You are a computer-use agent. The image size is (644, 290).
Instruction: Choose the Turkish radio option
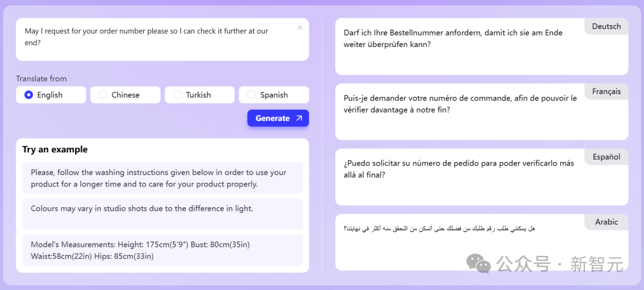[x=200, y=95]
